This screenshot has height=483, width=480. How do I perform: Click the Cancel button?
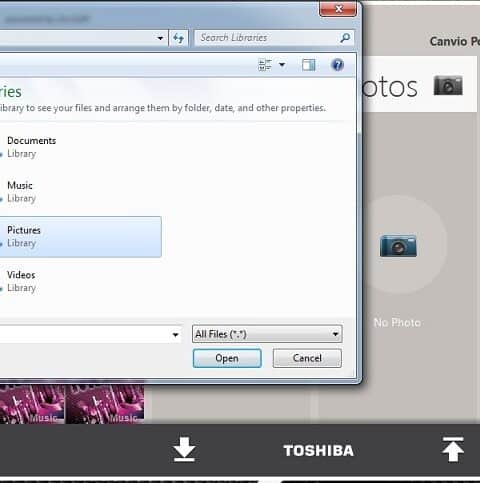coord(307,358)
